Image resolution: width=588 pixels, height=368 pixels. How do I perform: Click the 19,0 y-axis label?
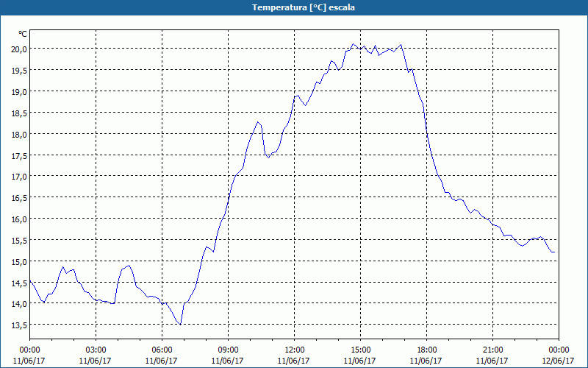(19, 91)
